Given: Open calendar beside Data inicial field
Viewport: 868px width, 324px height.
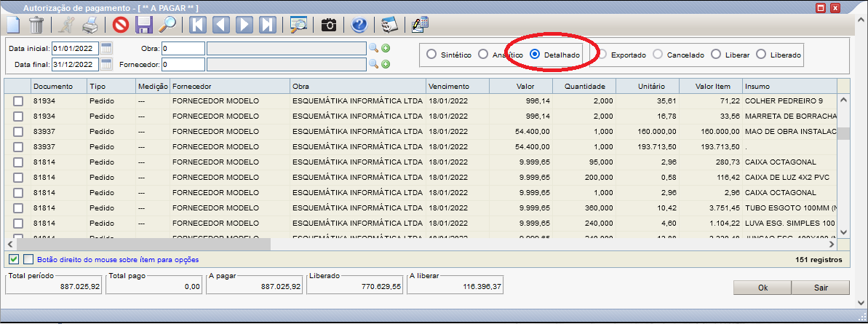Looking at the screenshot, I should [106, 48].
